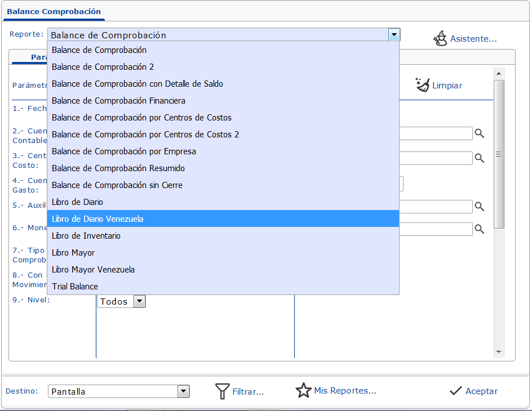Viewport: 532px width, 411px height.
Task: Expand the Destino 'Pantalla' dropdown
Action: [x=183, y=391]
